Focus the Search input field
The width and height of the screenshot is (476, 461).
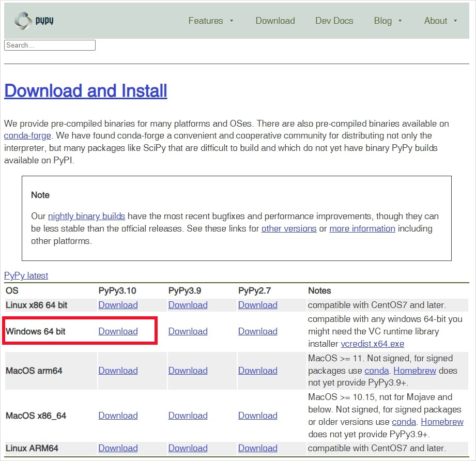point(50,45)
